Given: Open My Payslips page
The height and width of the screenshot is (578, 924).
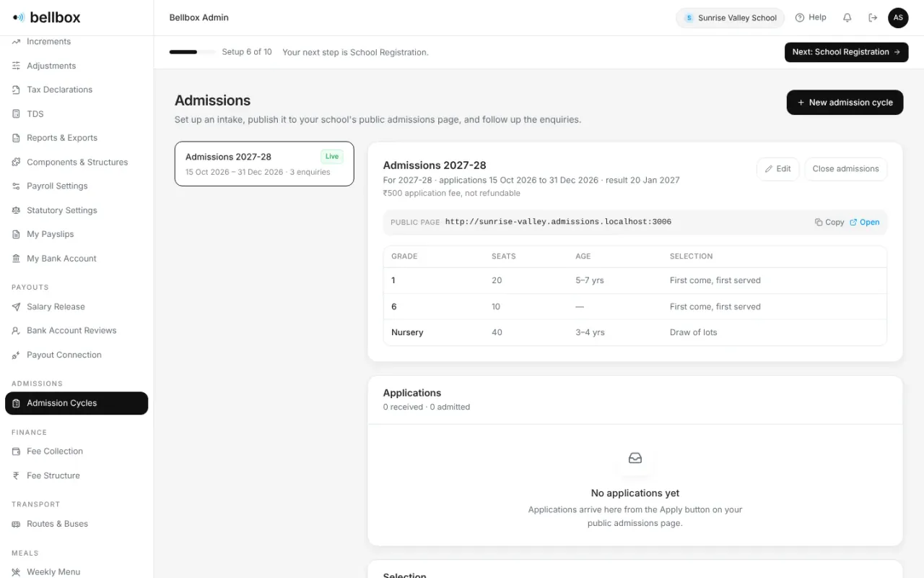Looking at the screenshot, I should tap(77, 234).
